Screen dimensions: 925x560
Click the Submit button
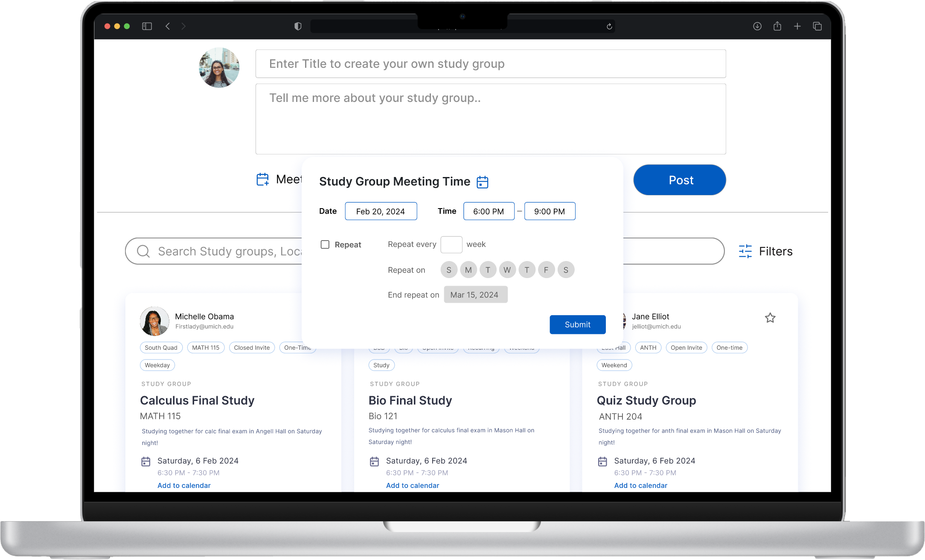577,325
